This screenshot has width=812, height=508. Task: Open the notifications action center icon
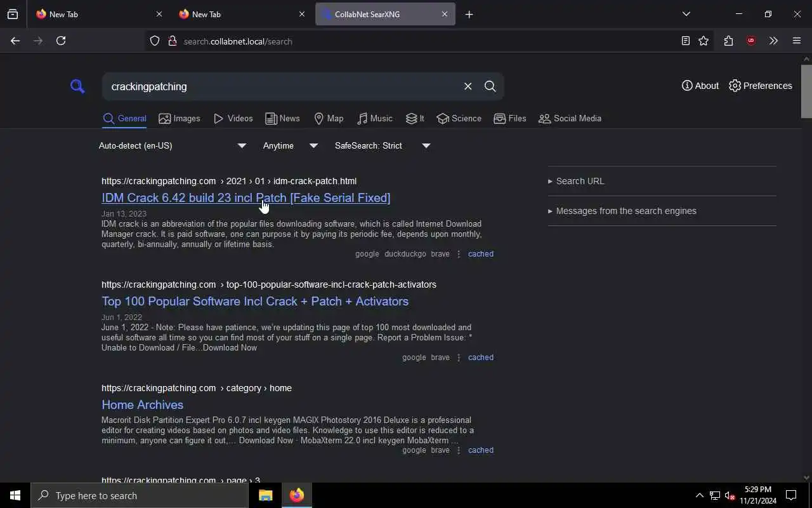[x=791, y=495]
